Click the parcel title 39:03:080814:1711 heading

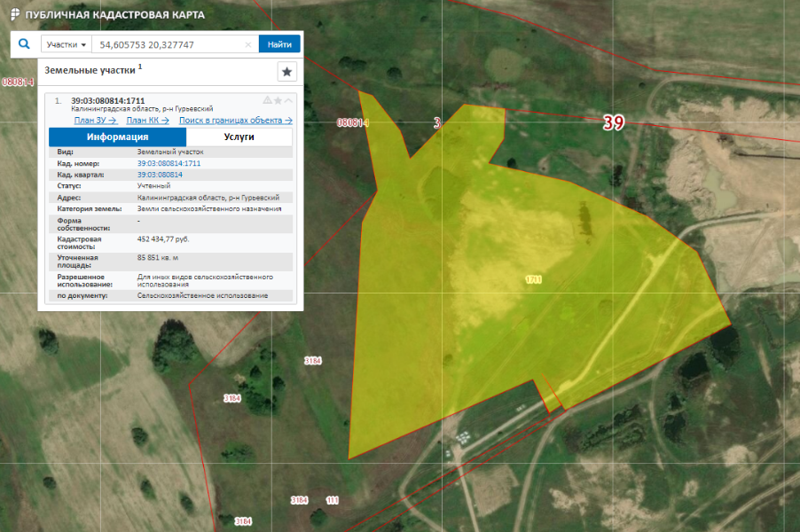(107, 100)
